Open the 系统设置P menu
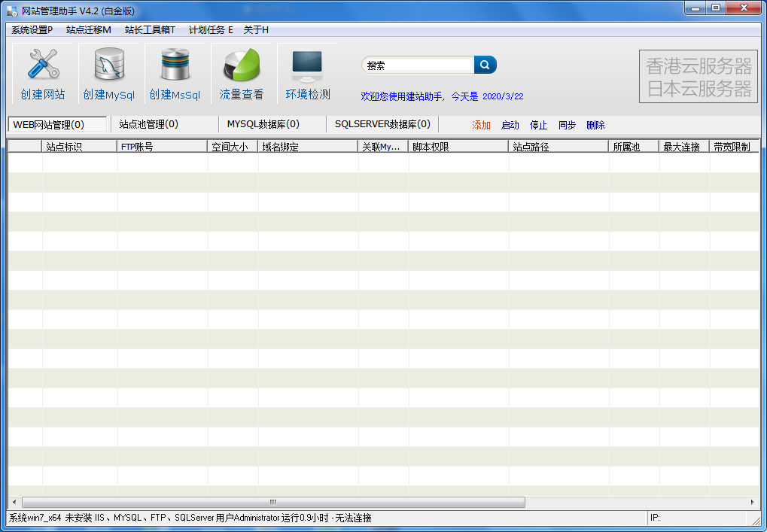The height and width of the screenshot is (532, 767). tap(32, 30)
